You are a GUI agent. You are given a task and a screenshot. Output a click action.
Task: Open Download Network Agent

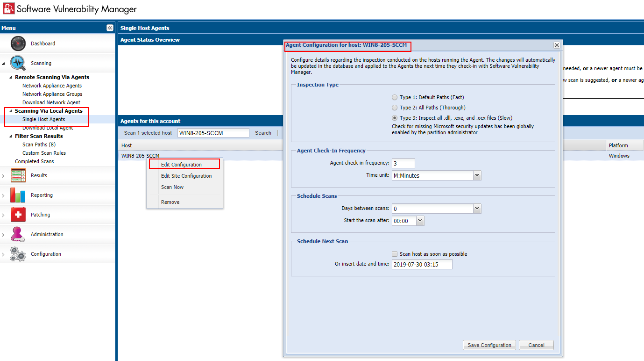click(51, 102)
